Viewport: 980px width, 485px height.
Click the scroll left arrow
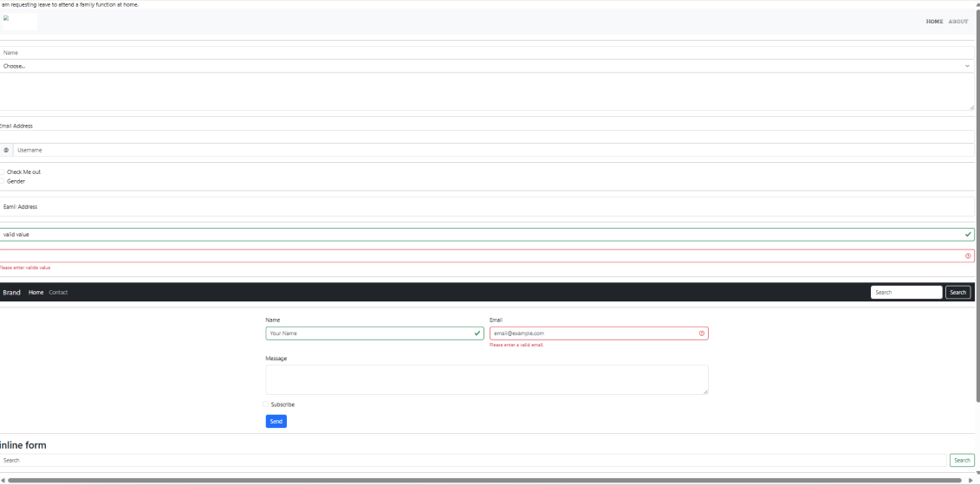[x=3, y=481]
